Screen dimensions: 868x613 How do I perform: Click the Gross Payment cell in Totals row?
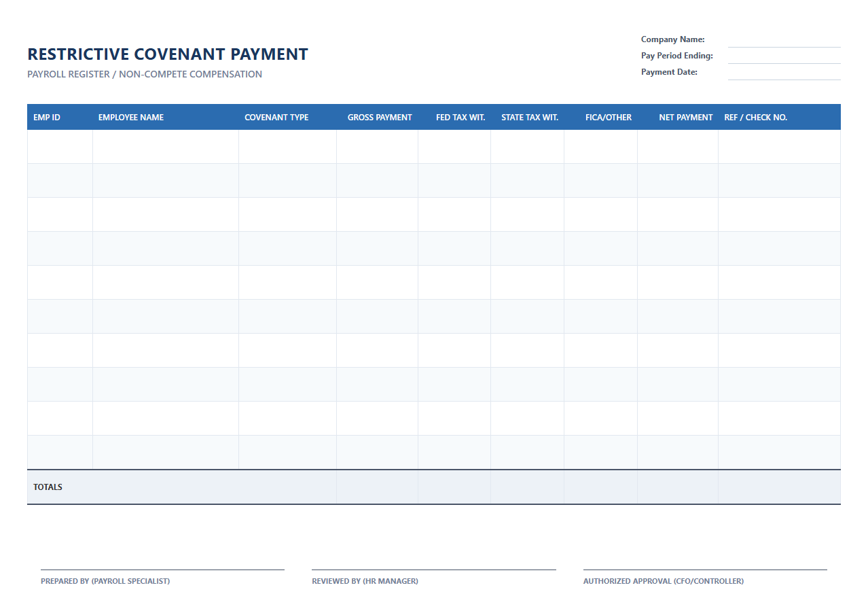tap(377, 487)
